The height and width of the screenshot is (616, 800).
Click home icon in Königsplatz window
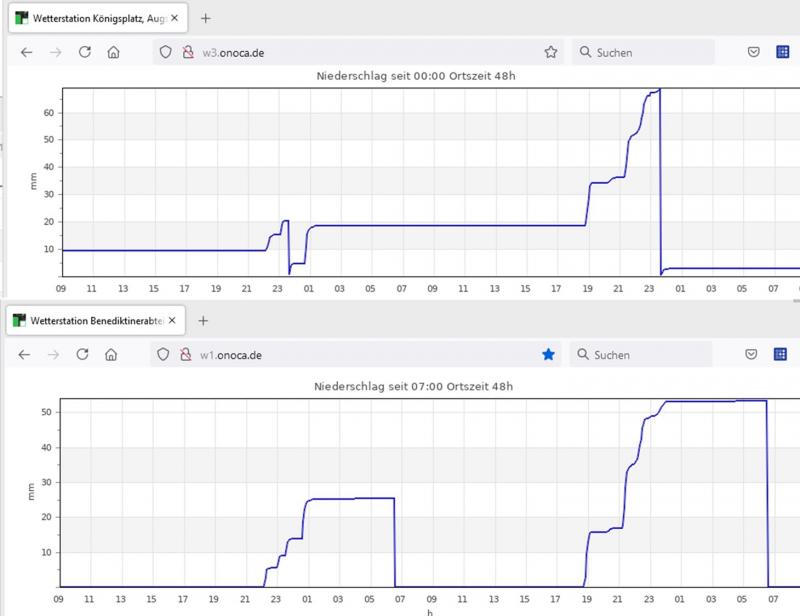click(x=114, y=52)
